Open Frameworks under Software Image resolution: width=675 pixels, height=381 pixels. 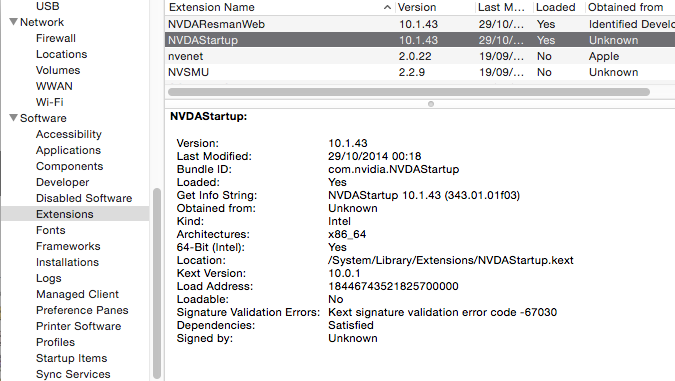(68, 246)
